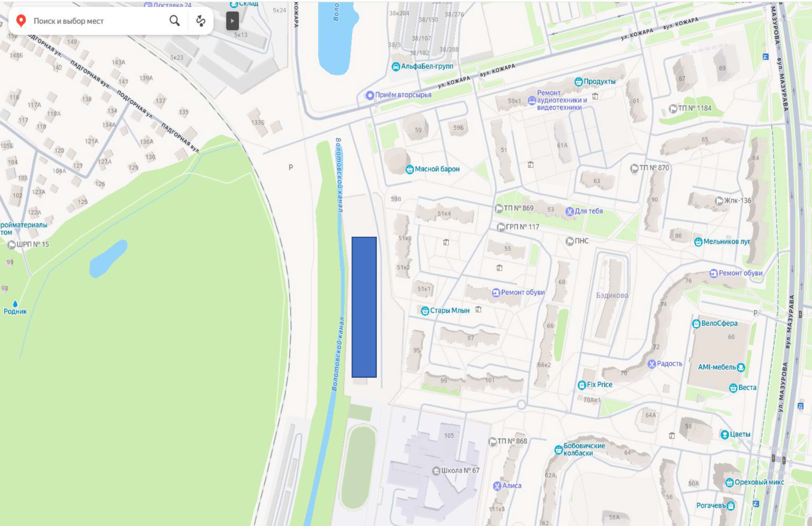Click the blue rectangle overlay on map

(364, 307)
